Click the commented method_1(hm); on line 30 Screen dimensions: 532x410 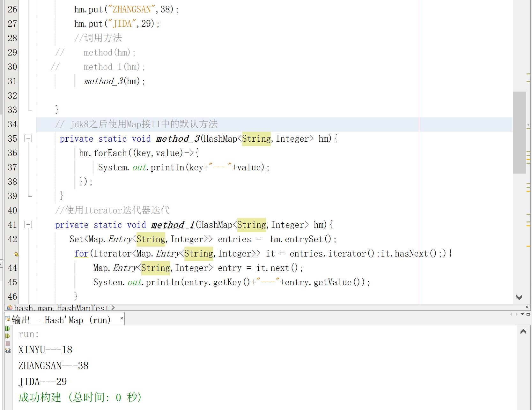(115, 67)
